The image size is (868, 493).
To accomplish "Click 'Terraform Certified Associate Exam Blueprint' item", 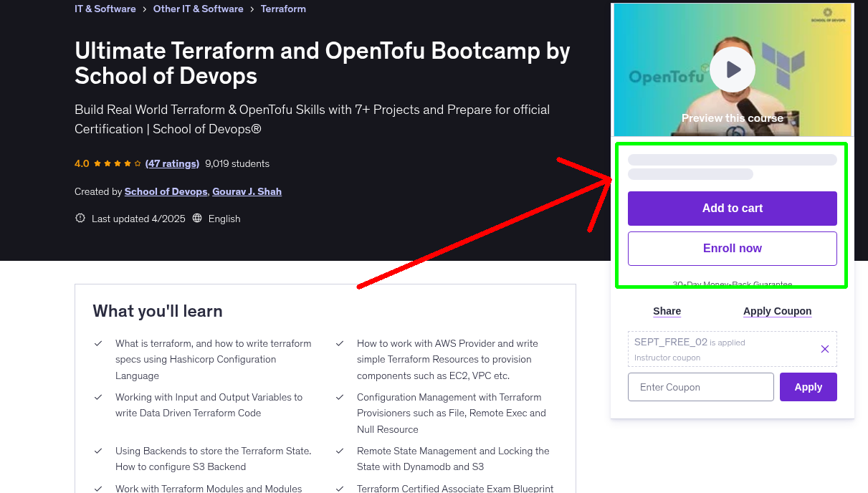I will (455, 488).
